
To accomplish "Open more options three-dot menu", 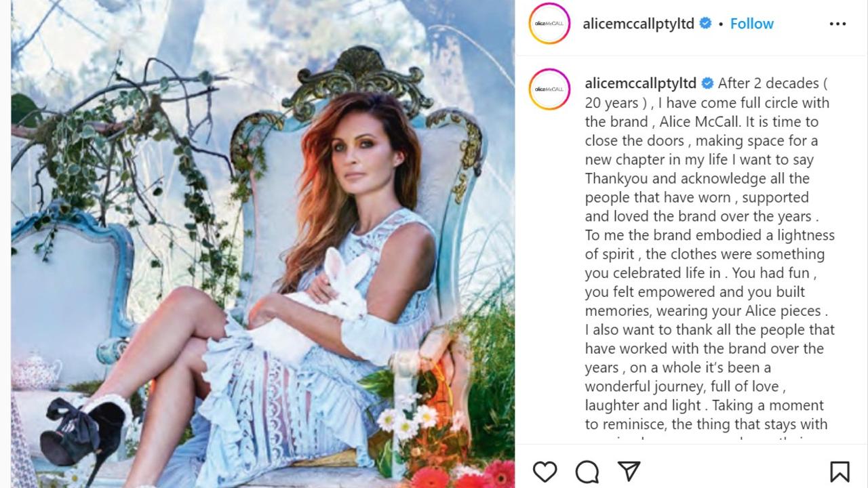I will point(837,24).
